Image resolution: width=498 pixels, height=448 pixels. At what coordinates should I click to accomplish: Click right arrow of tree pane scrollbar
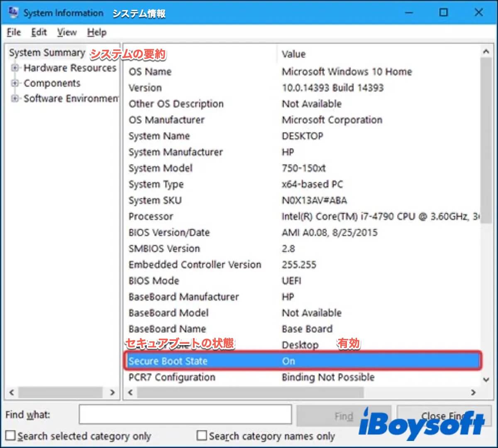[112, 392]
